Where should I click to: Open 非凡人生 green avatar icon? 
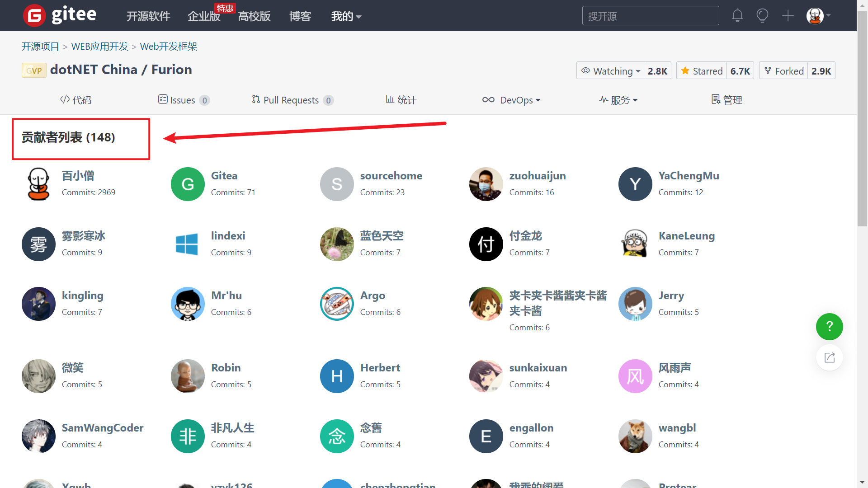coord(188,436)
